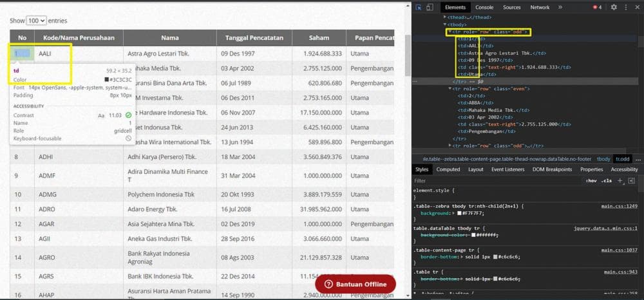Toggle the .cls class editor
The image size is (644, 300).
point(607,180)
